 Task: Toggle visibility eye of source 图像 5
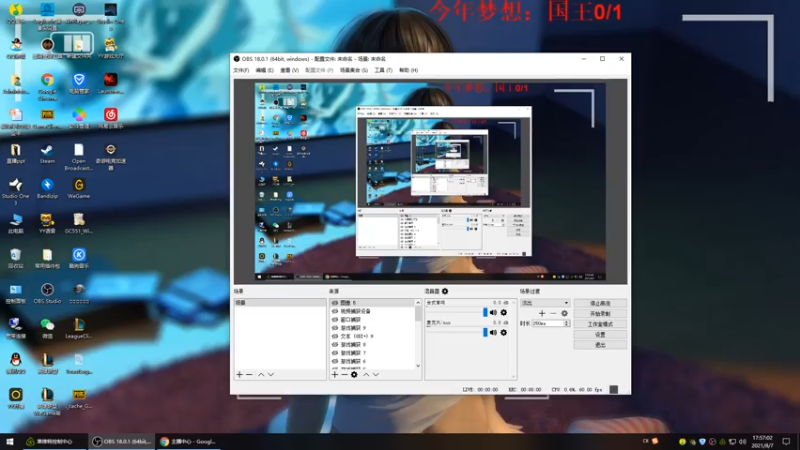(x=335, y=303)
